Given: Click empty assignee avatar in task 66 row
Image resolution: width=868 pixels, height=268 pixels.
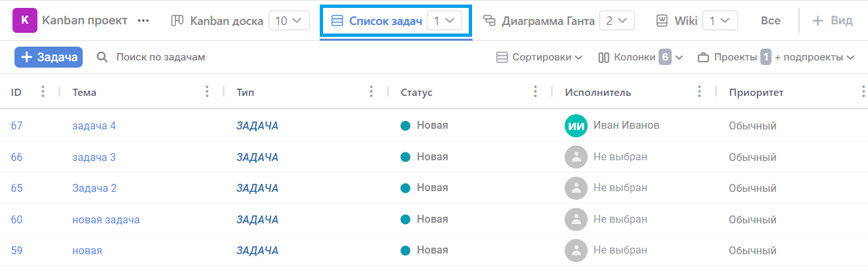Looking at the screenshot, I should click(576, 157).
